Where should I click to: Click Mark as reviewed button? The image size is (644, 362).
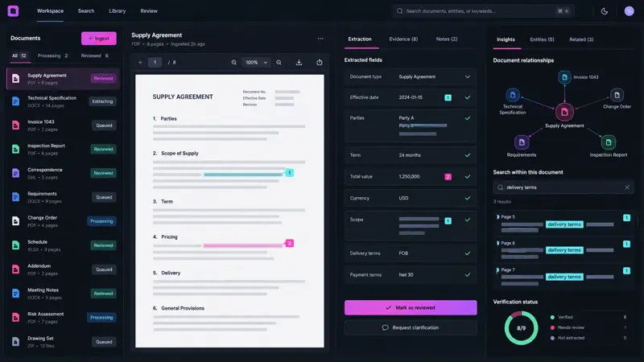(411, 308)
